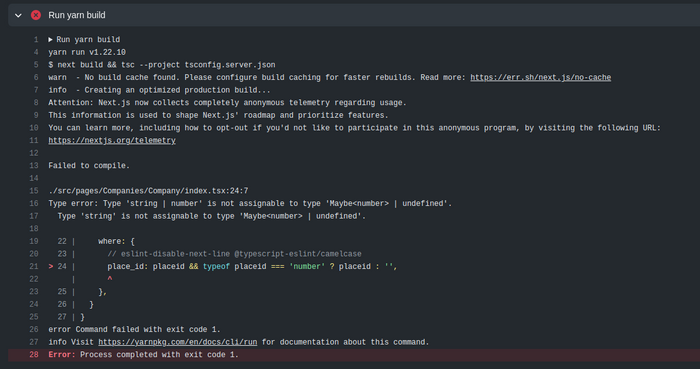Select log line number 21

34,266
